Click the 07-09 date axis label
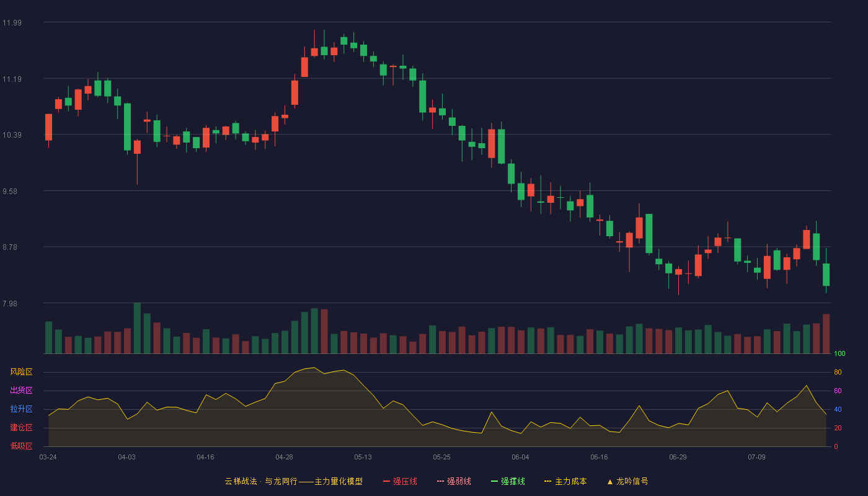 756,457
